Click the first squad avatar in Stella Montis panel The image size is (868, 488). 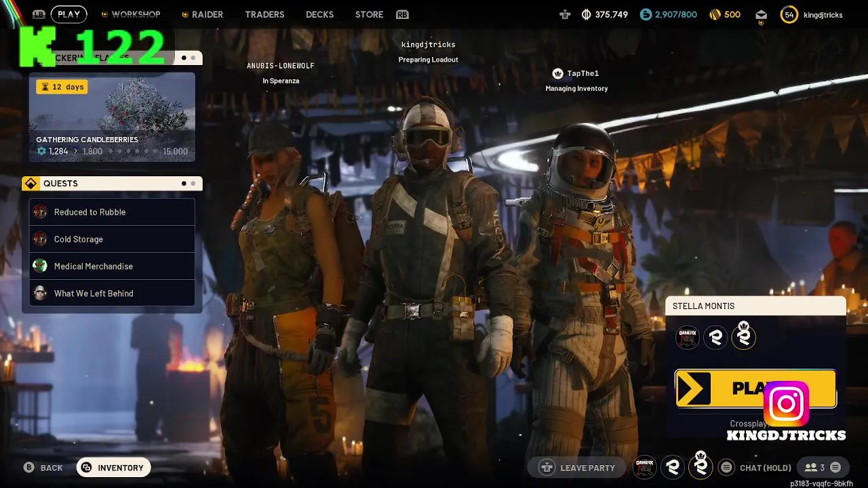coord(688,337)
